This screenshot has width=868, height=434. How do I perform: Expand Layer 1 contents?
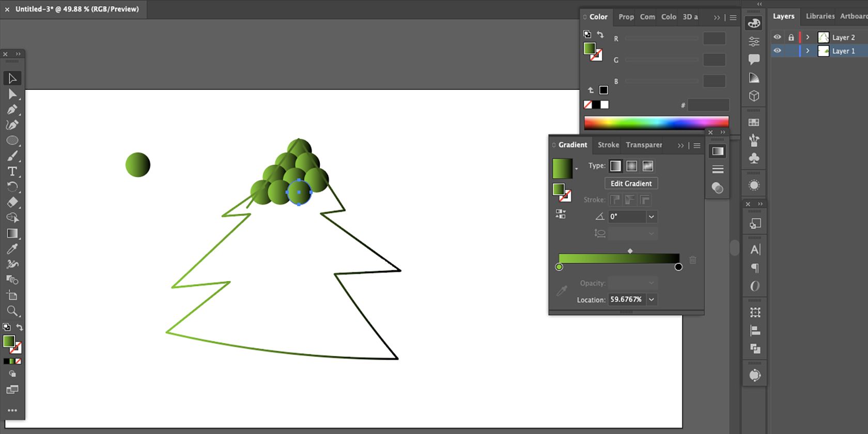click(x=808, y=51)
